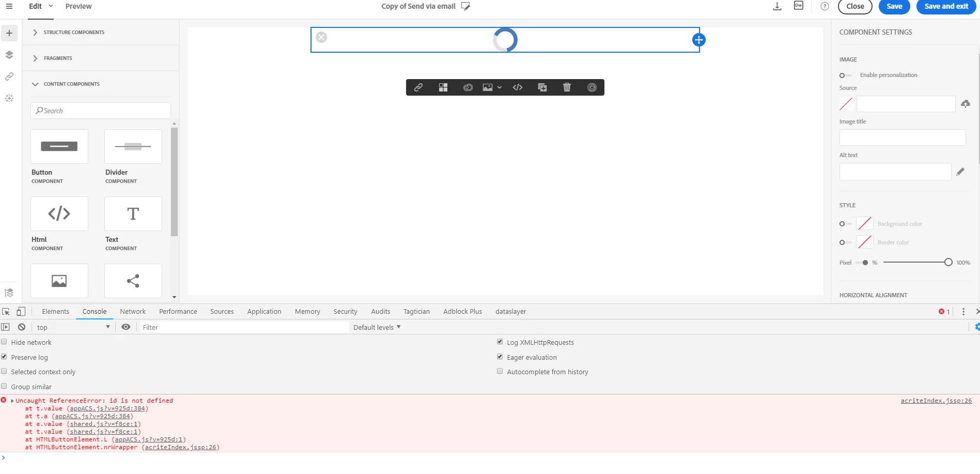
Task: Check the Group similar checkbox
Action: click(4, 386)
